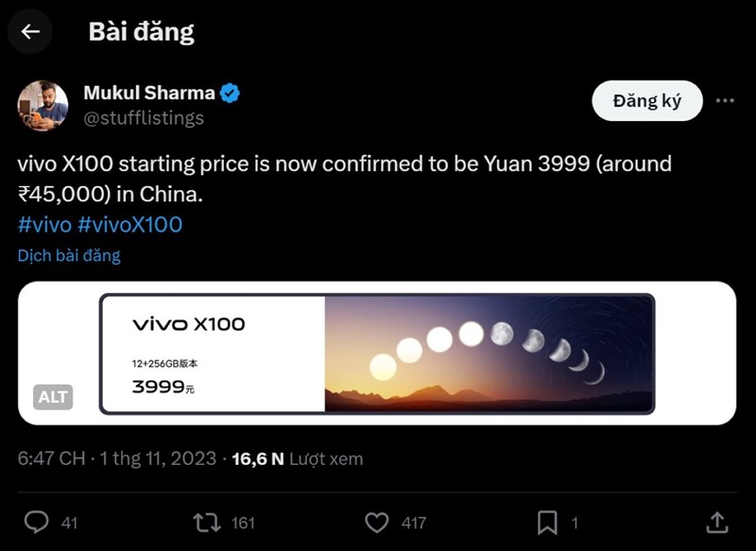
Task: View the 16,6 N Lượt xem count
Action: (x=297, y=458)
